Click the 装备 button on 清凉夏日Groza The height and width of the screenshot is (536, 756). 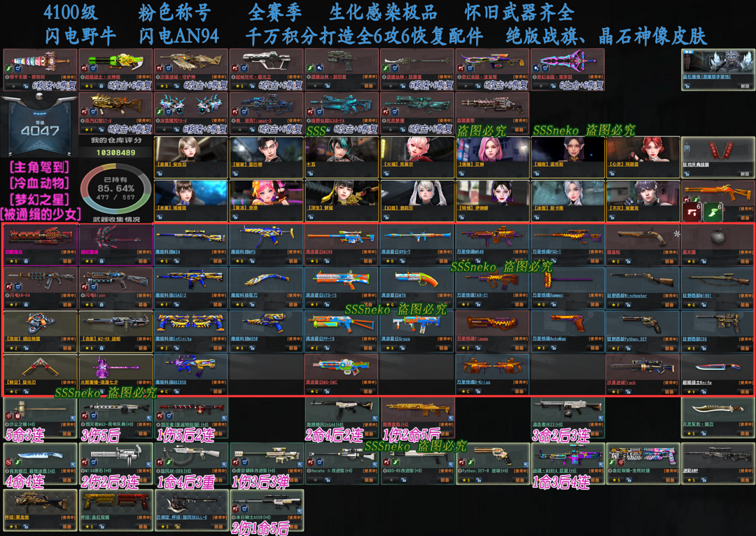(444, 348)
